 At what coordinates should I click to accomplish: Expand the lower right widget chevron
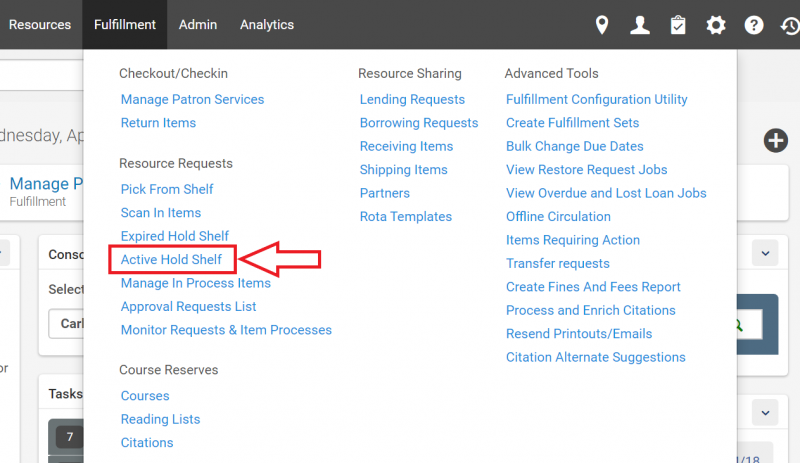pyautogui.click(x=765, y=411)
